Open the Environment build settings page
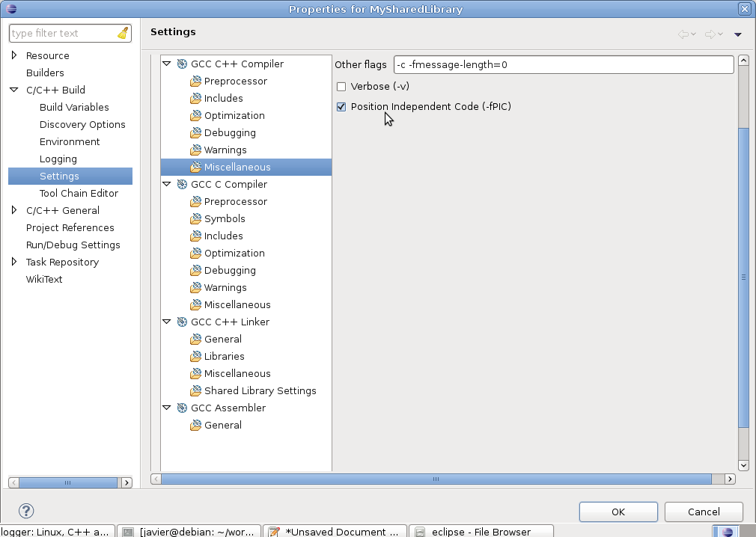This screenshot has height=537, width=756. coord(70,141)
